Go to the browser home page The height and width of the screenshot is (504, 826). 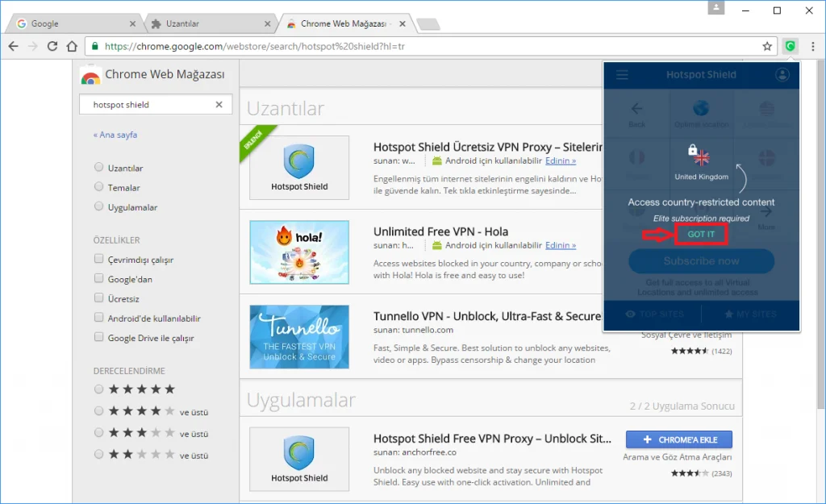tap(72, 47)
